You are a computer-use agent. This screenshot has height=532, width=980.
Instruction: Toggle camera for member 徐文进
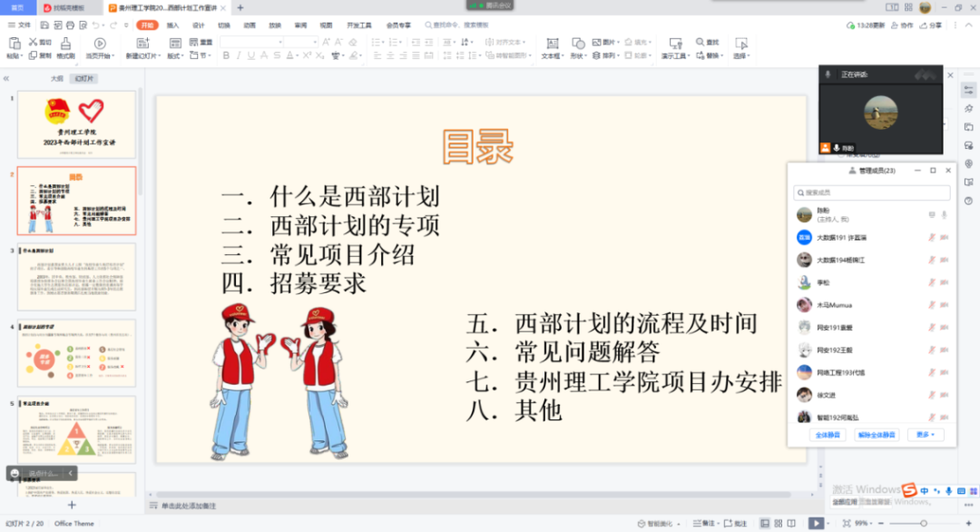click(x=945, y=394)
